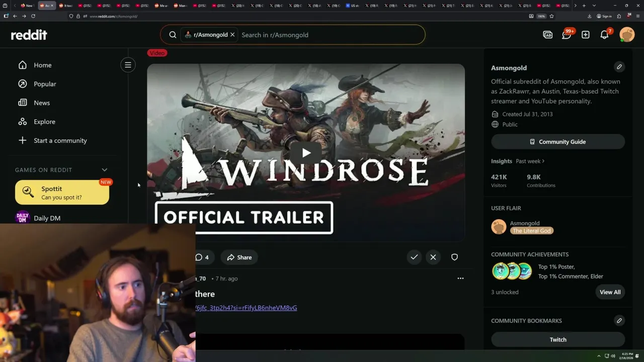Edit community bookmarks pencil icon
This screenshot has height=362, width=644.
[619, 320]
